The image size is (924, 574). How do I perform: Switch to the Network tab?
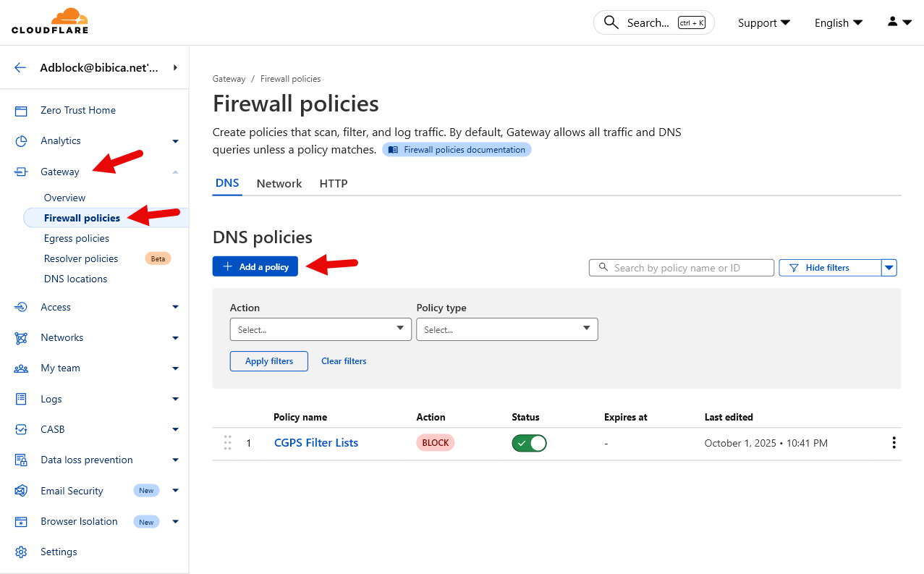pos(279,183)
